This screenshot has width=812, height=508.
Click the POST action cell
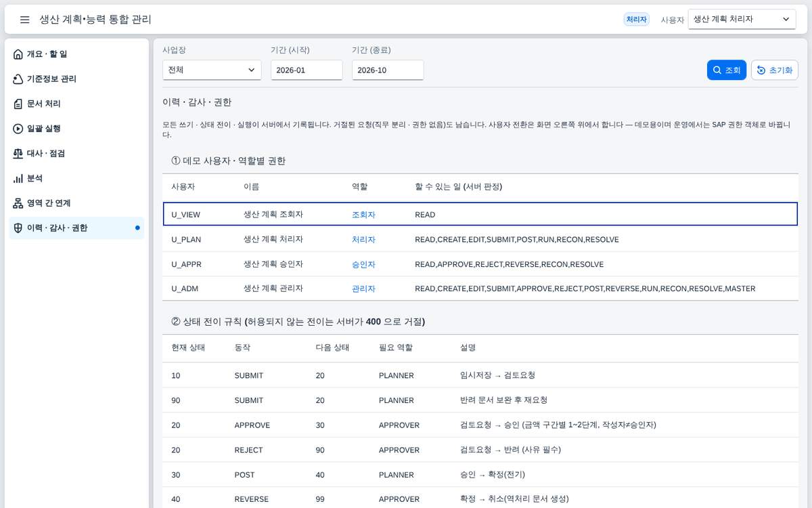pyautogui.click(x=245, y=475)
